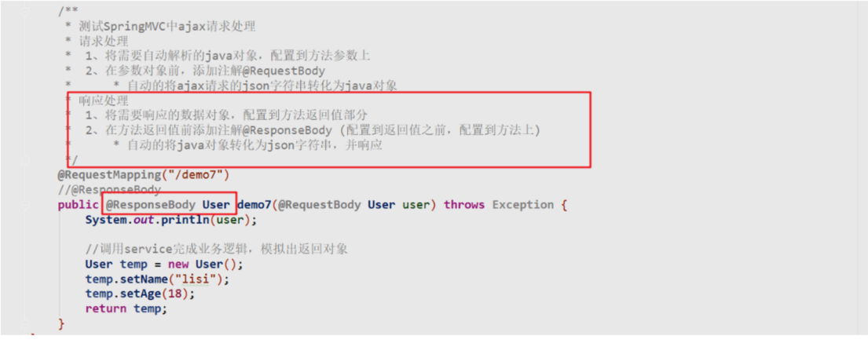Click the Javadoc end fold marker
This screenshot has width=868, height=343.
(26, 160)
